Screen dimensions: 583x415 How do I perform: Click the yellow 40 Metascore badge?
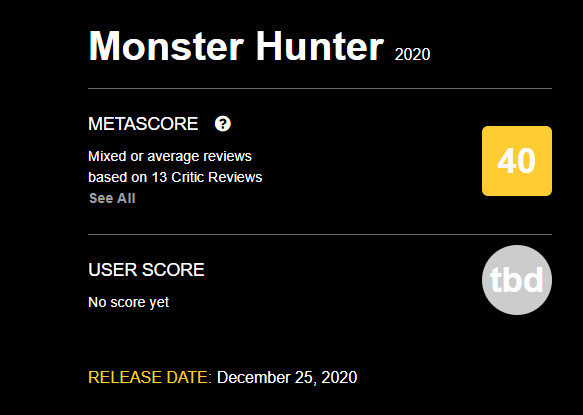coord(517,161)
